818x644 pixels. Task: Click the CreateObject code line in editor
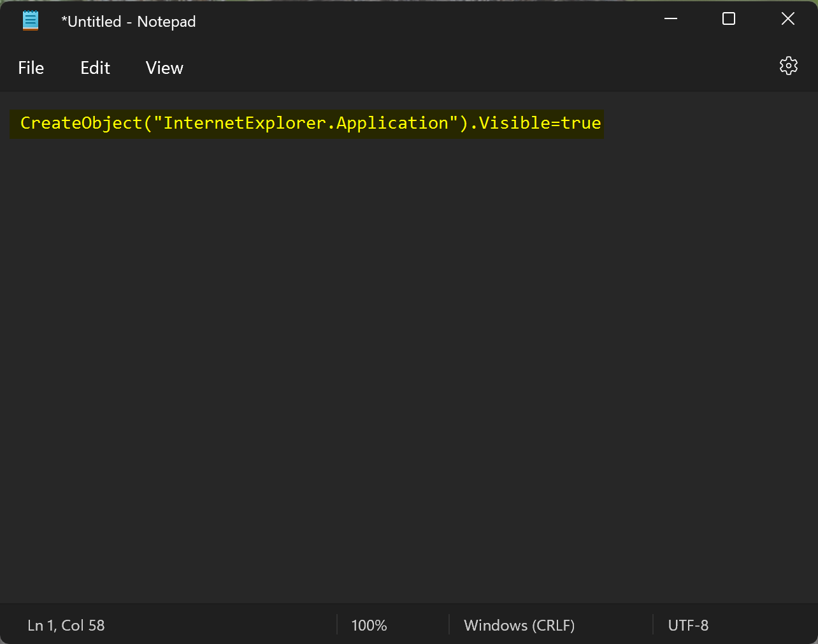pyautogui.click(x=310, y=123)
